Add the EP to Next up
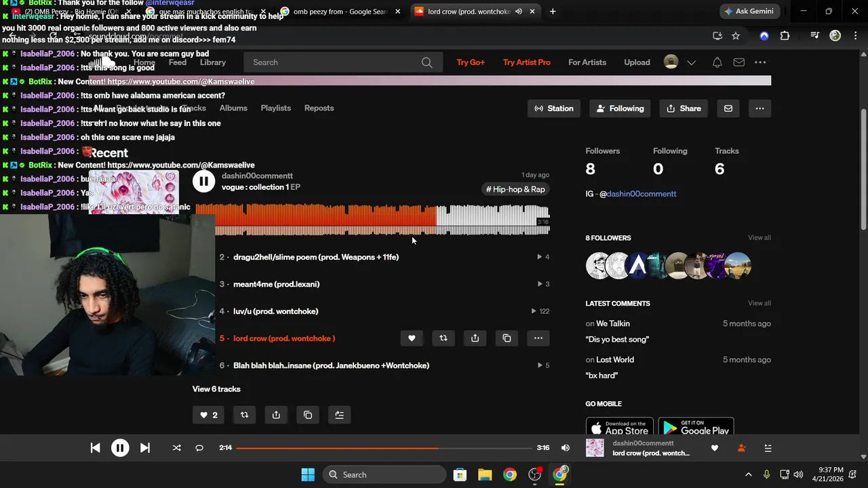Viewport: 868px width, 488px height. pos(340,415)
